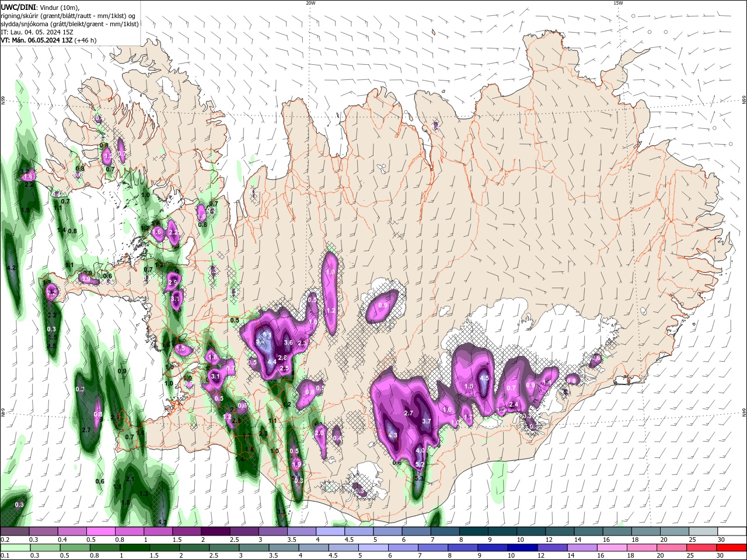This screenshot has width=747, height=560.
Task: Select the lavender 4 swatch in the upper legend
Action: coord(330,531)
